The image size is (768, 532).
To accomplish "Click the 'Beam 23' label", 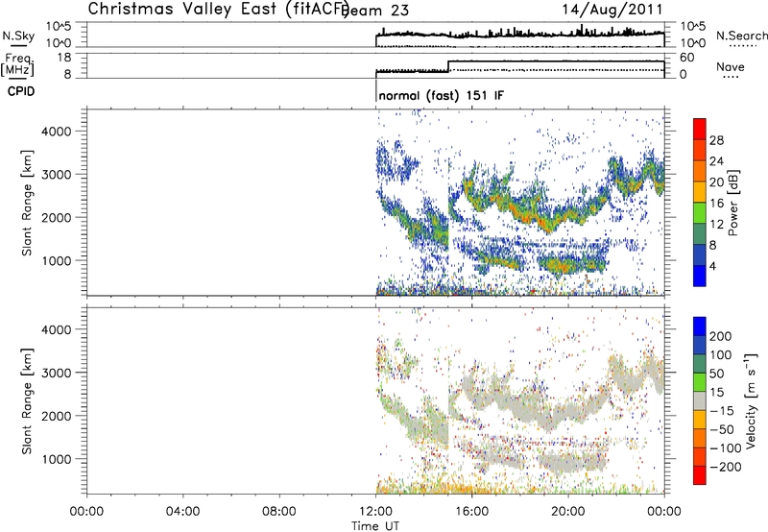I will click(x=375, y=10).
